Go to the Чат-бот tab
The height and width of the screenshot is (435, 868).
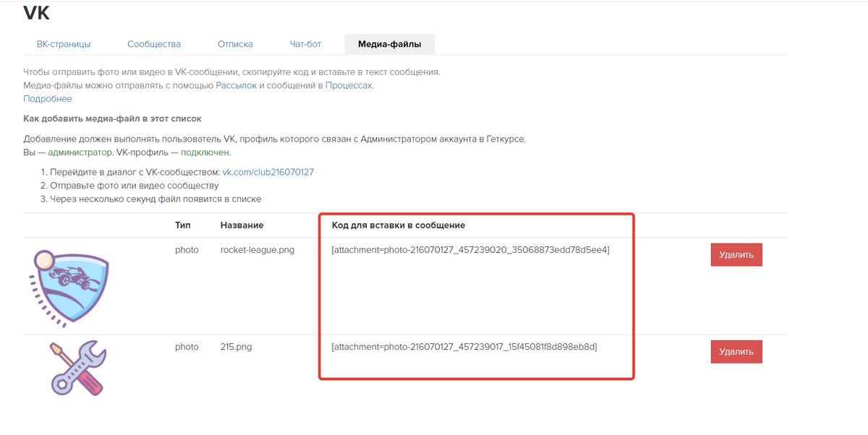(305, 44)
